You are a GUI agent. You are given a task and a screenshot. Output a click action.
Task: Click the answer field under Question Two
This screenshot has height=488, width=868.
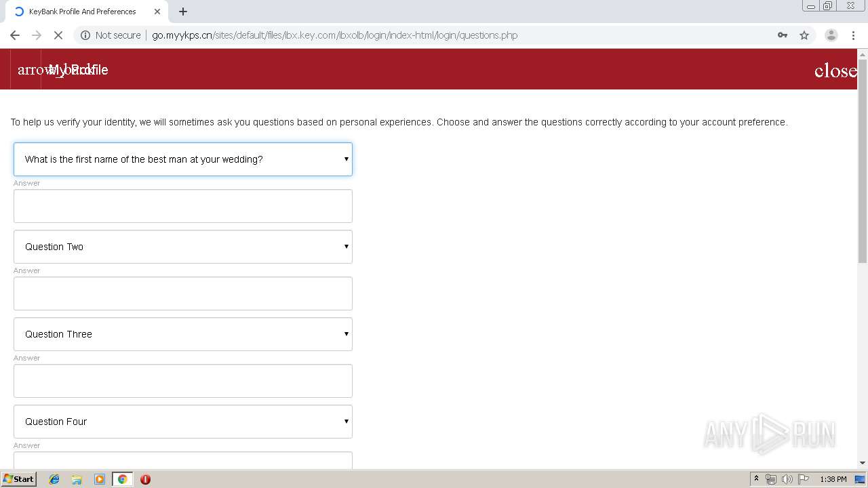click(x=183, y=293)
